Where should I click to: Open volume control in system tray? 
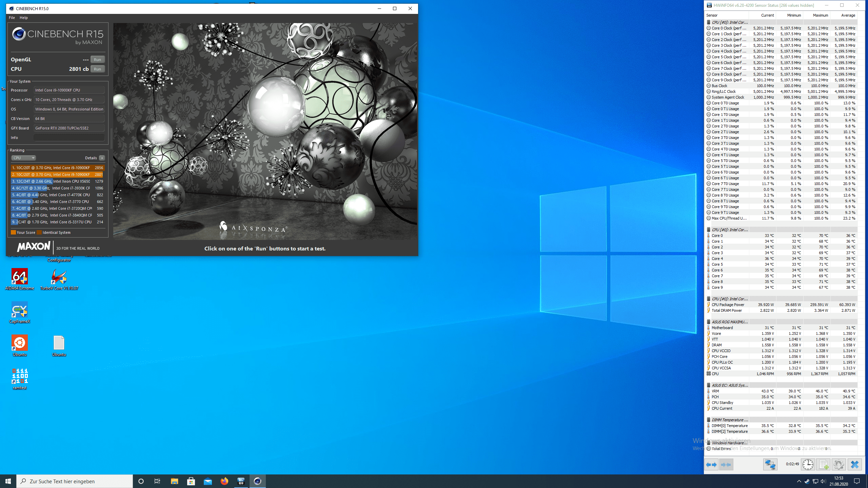(x=823, y=481)
